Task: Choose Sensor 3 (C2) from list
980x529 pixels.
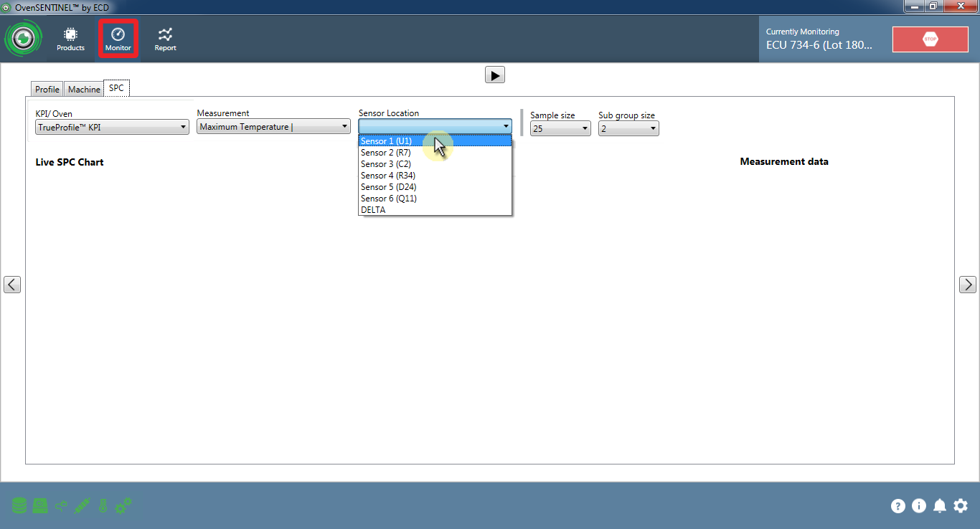Action: click(435, 164)
